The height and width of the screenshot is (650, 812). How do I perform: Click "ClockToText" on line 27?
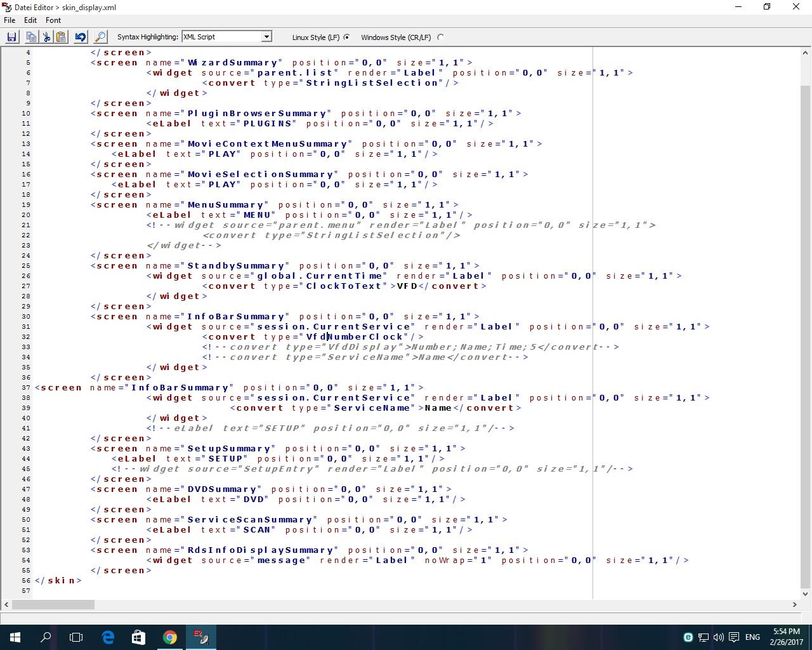coord(344,286)
